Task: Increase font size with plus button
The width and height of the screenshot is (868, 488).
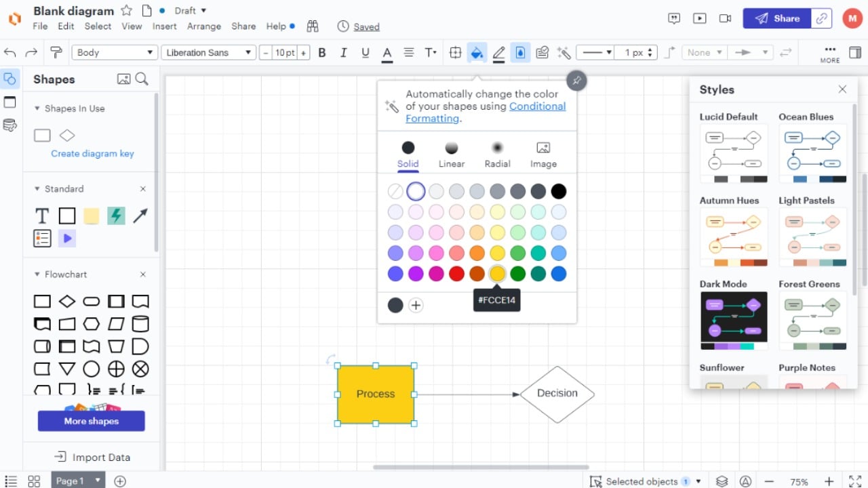Action: pos(304,53)
